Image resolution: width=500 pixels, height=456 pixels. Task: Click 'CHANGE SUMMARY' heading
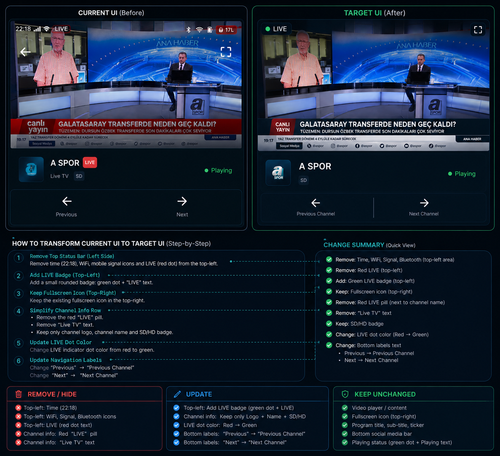pos(354,245)
